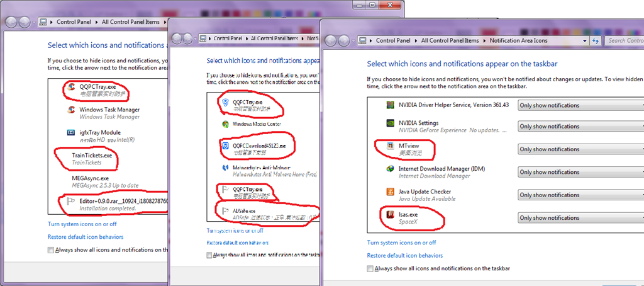Click the computer icon in front window address bar
Image resolution: width=644 pixels, height=286 pixels.
click(x=363, y=40)
